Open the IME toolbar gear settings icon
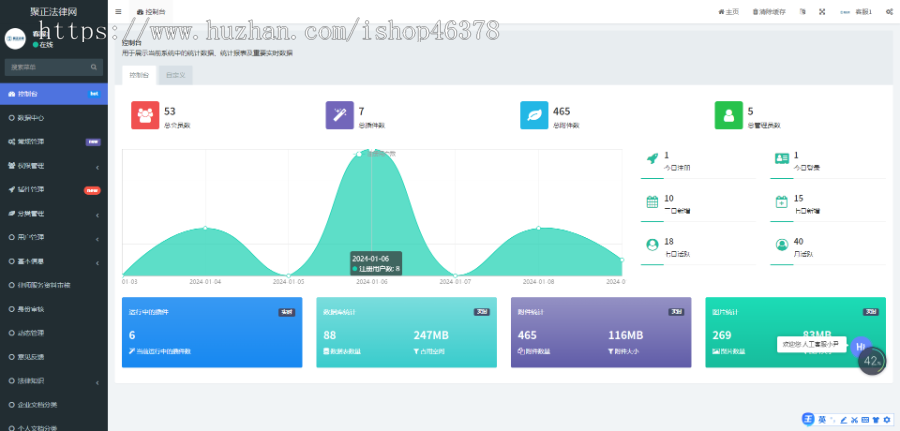 pos(887,420)
